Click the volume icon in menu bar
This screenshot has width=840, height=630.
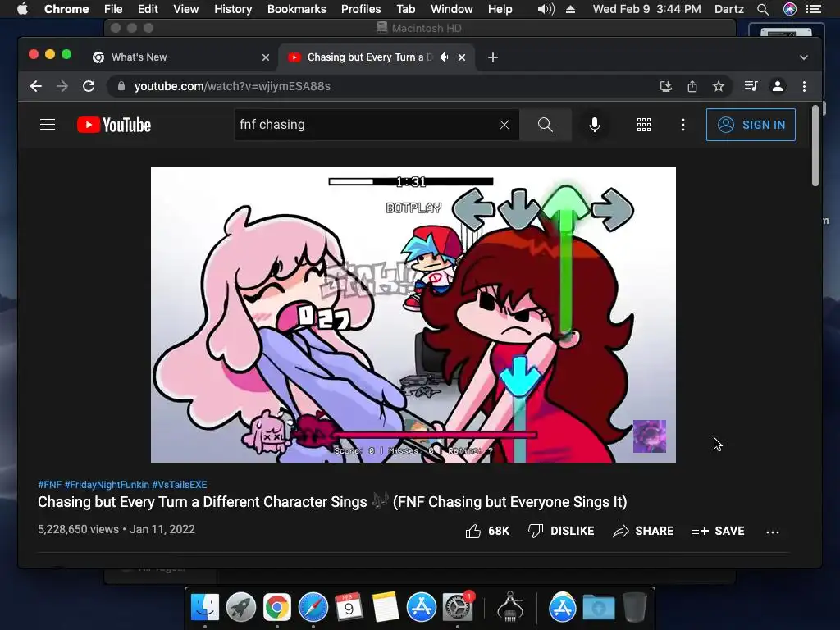(x=546, y=9)
